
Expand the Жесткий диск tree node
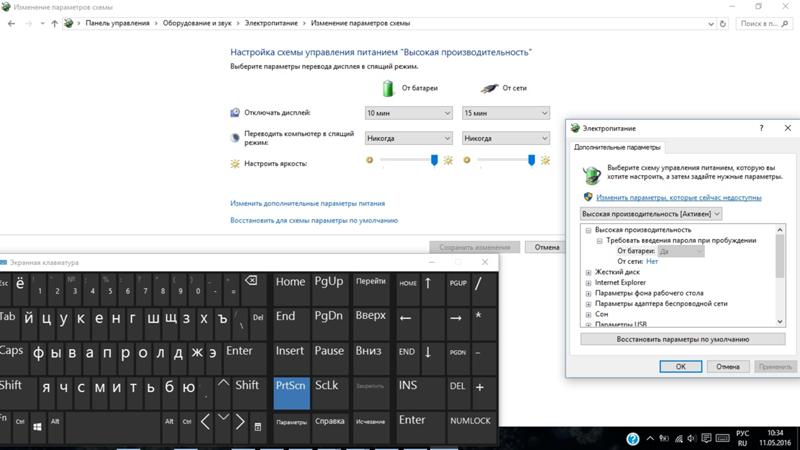[x=588, y=272]
